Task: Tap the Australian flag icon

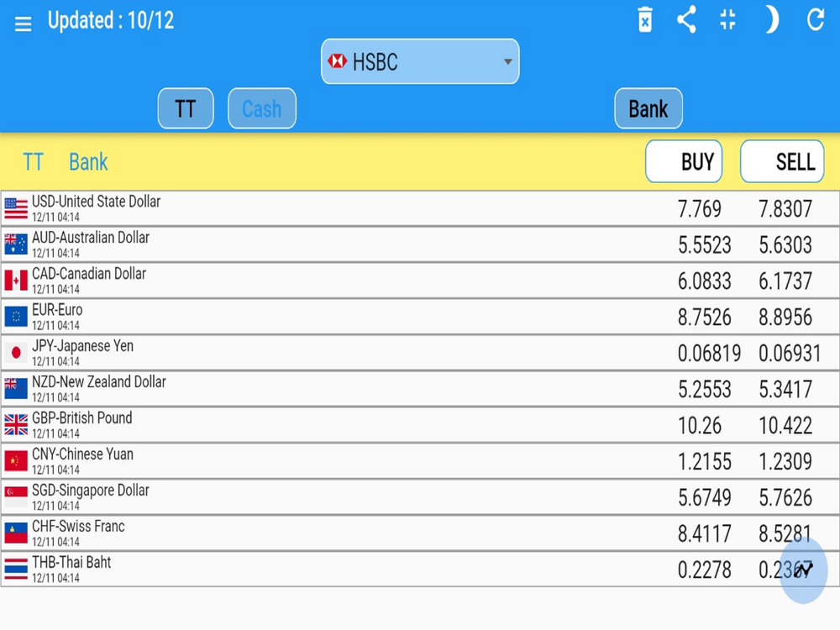Action: tap(16, 244)
